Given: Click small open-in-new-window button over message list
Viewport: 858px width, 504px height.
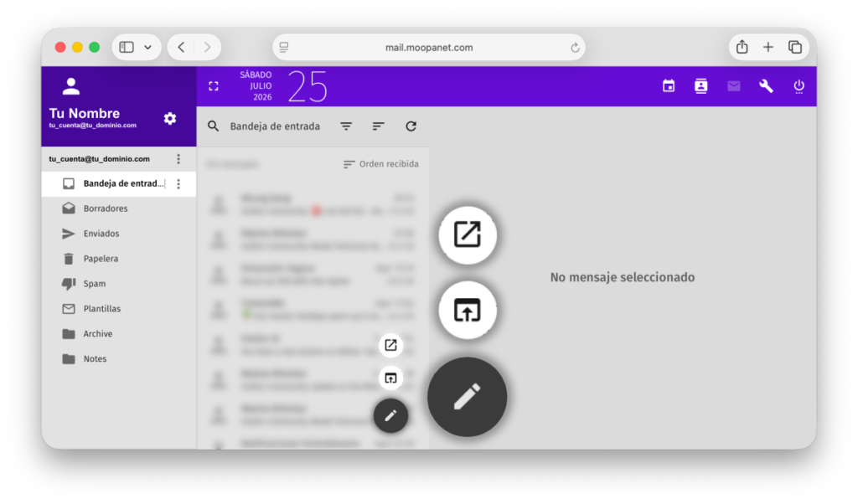Looking at the screenshot, I should [x=390, y=345].
